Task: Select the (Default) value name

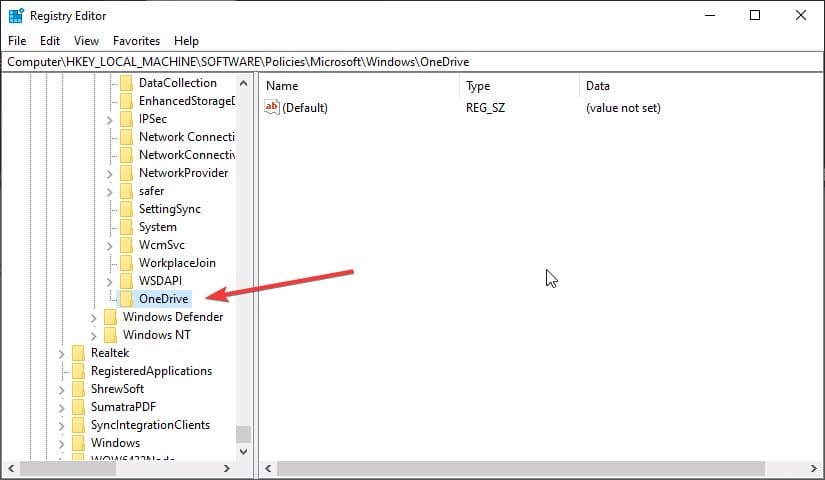Action: (x=305, y=108)
